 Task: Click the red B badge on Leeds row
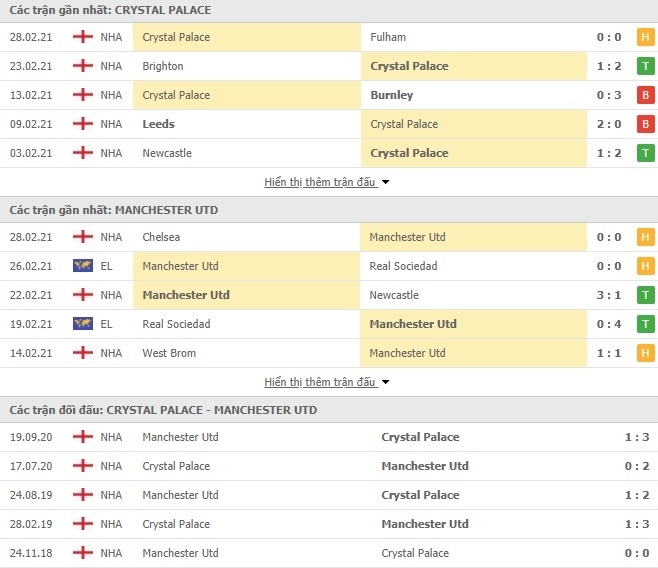point(645,124)
